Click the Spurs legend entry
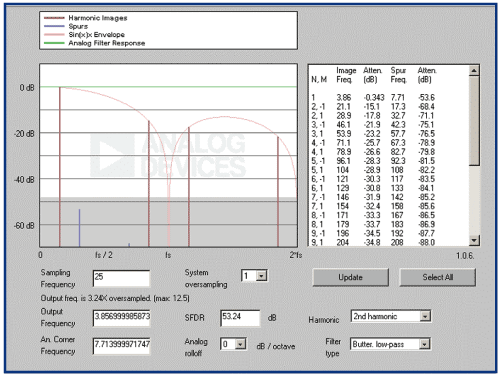This screenshot has height=377, width=500. tap(66, 26)
